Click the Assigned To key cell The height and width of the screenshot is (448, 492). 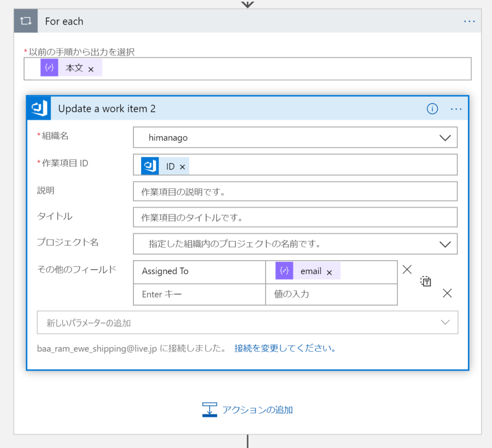pos(199,272)
